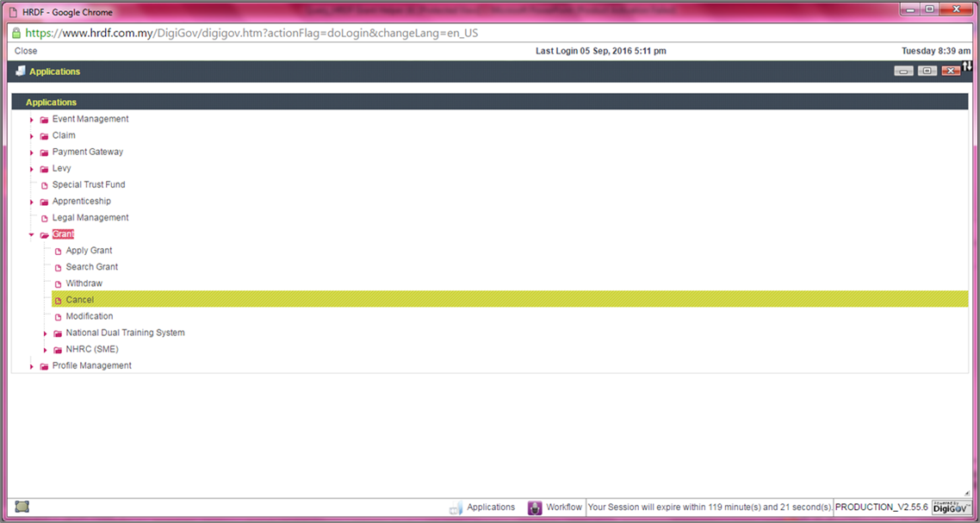Viewport: 980px width, 523px height.
Task: Select the Claim tree label
Action: pos(64,135)
